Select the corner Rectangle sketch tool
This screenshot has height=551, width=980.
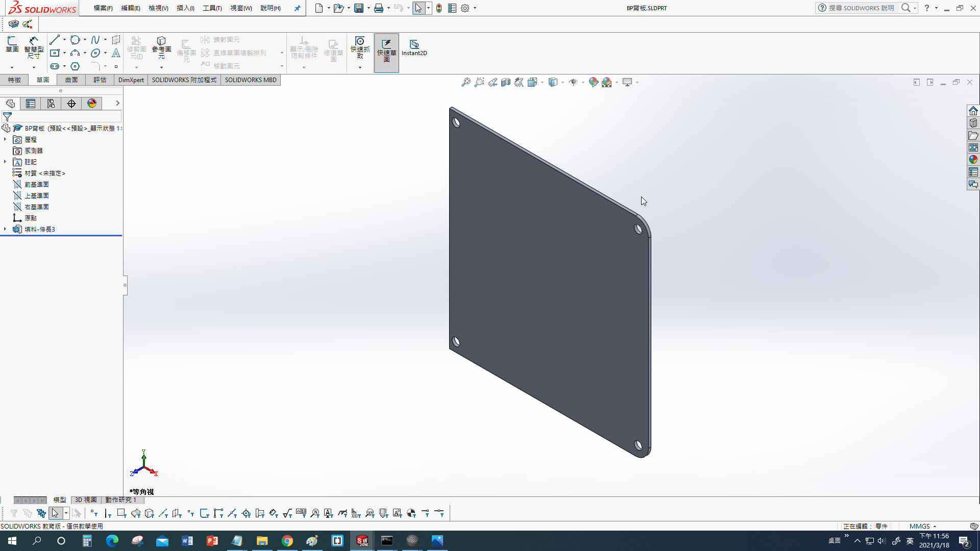tap(55, 53)
